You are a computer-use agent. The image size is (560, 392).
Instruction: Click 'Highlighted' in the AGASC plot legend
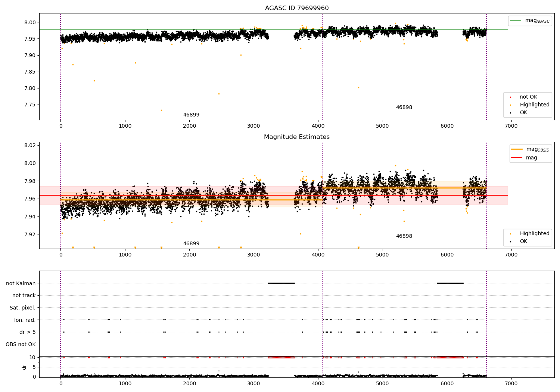pos(535,105)
